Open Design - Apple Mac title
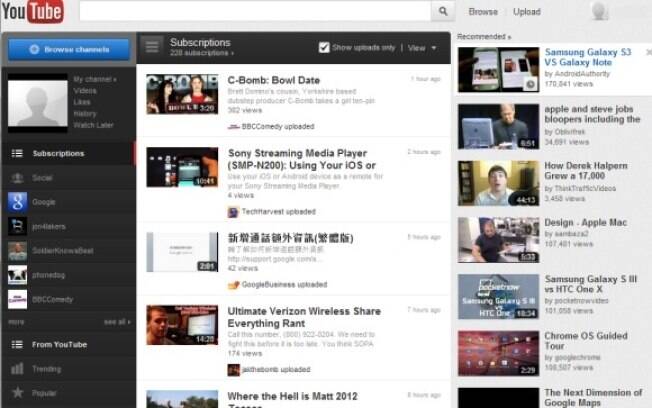The height and width of the screenshot is (408, 652). [x=585, y=223]
